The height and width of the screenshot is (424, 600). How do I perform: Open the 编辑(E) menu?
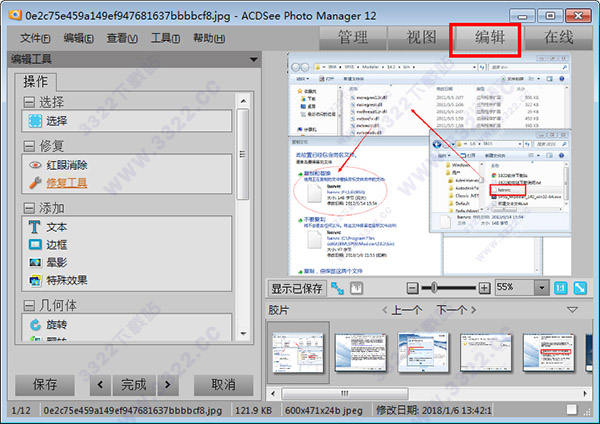78,38
